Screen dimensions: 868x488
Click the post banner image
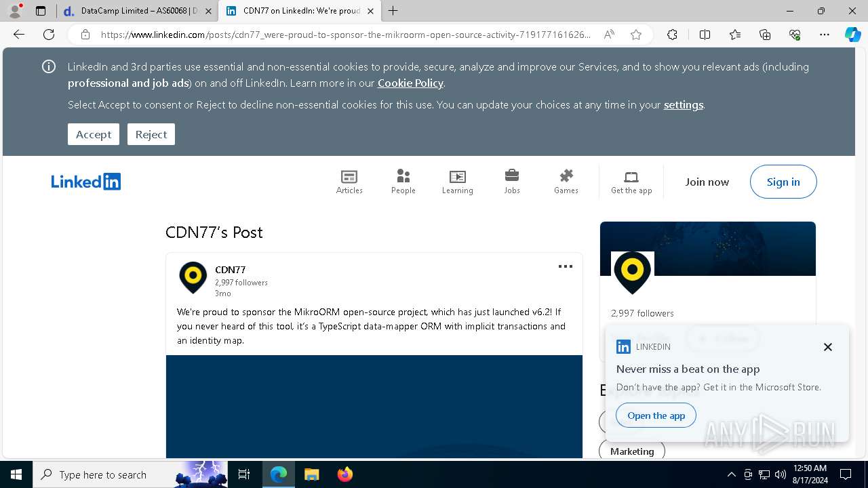pos(374,407)
